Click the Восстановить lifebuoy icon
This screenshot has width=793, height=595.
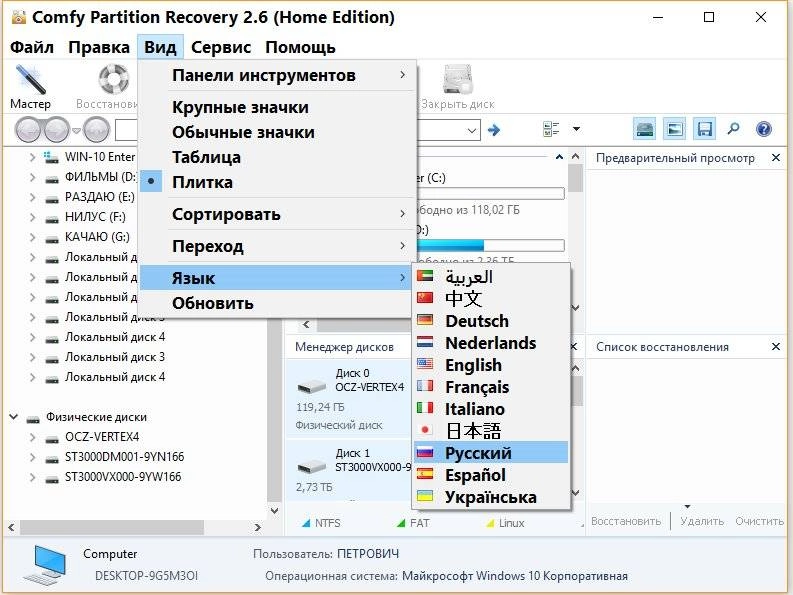point(114,80)
